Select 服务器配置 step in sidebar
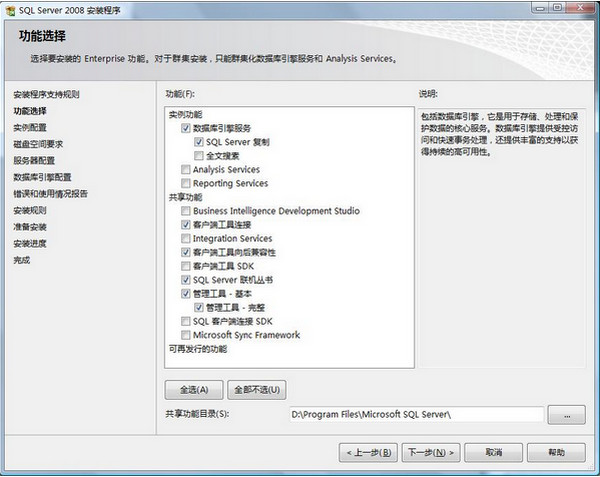Viewport: 600px width, 477px height. coord(34,161)
